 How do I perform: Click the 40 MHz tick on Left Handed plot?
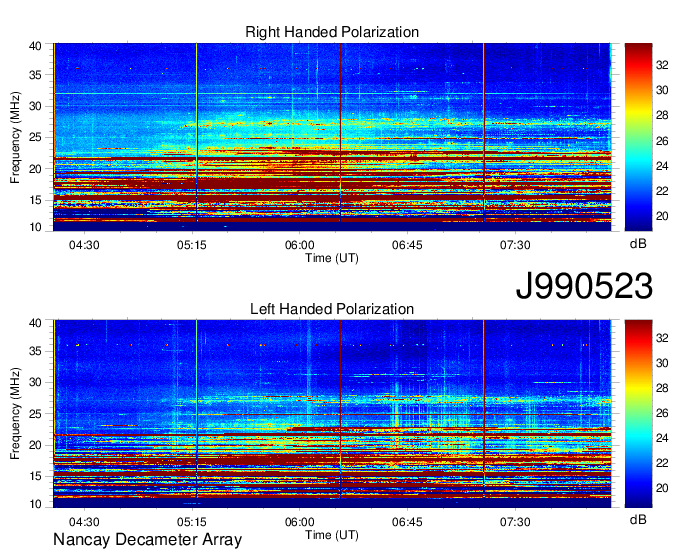point(36,323)
